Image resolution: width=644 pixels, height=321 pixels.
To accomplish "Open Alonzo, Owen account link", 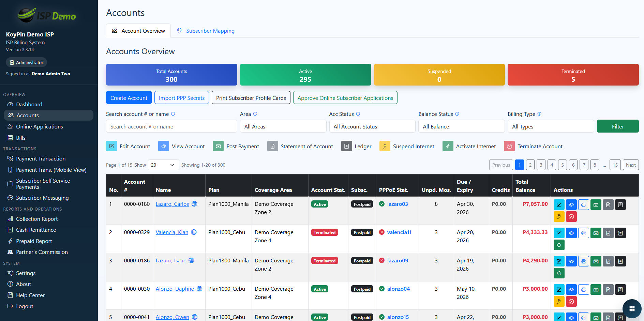I will click(173, 317).
